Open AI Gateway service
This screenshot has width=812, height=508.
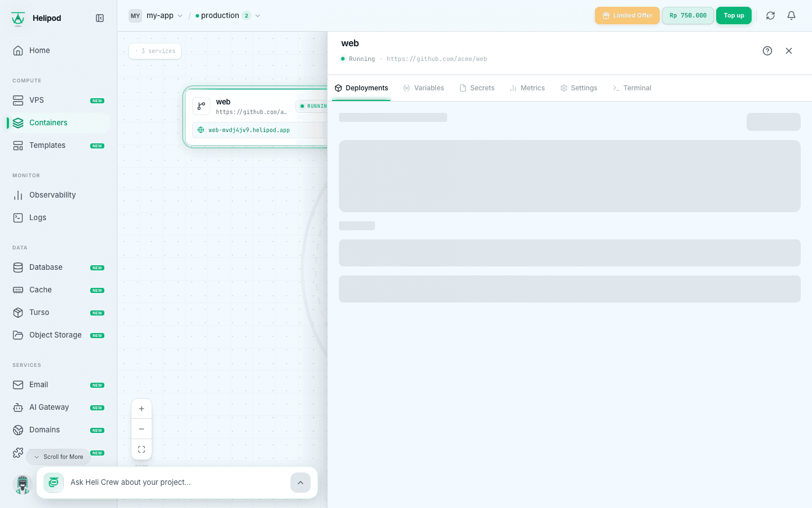58,407
